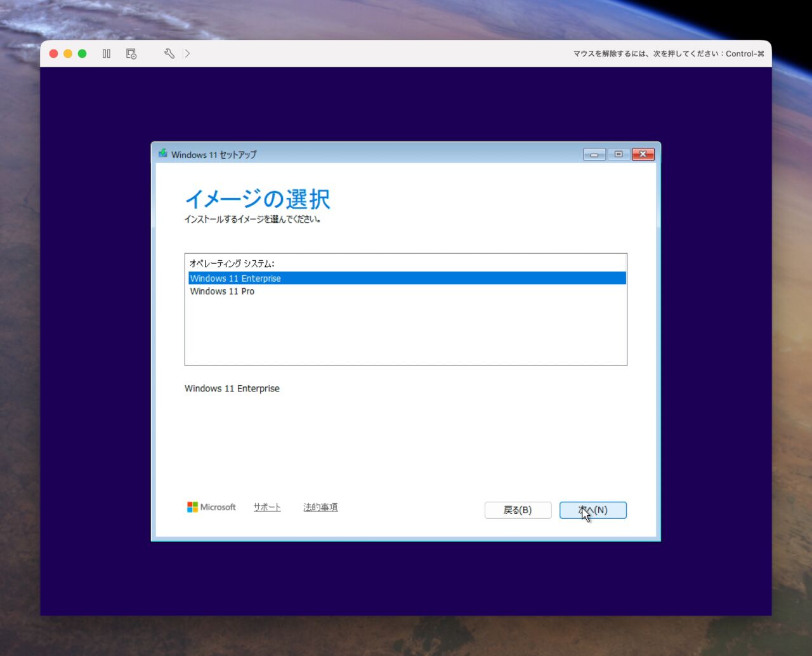The height and width of the screenshot is (656, 812).
Task: Minimize the Windows 11 セットアップ dialog
Action: [594, 154]
